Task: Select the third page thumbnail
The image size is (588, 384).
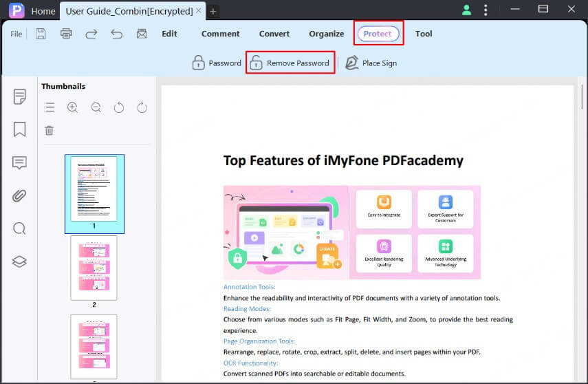Action: click(x=94, y=347)
